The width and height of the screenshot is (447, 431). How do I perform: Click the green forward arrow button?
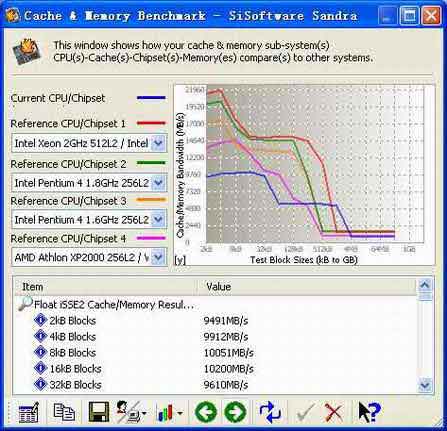coord(235,412)
